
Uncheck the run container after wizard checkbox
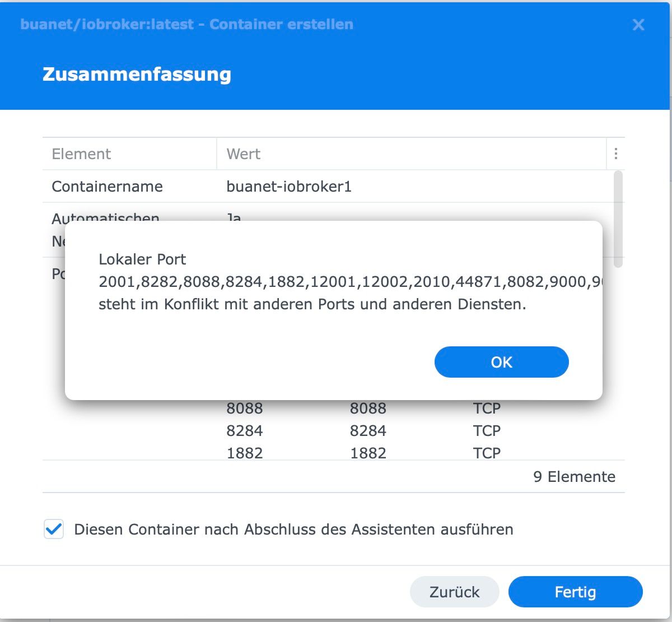pyautogui.click(x=54, y=530)
